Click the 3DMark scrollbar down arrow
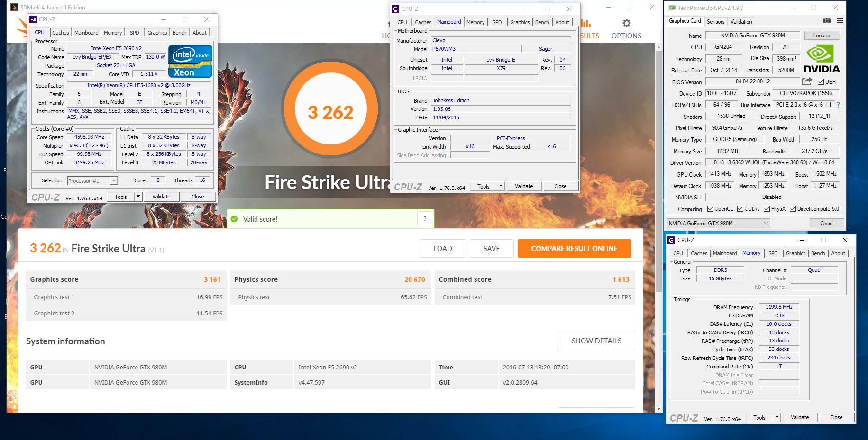The image size is (868, 440). (658, 408)
